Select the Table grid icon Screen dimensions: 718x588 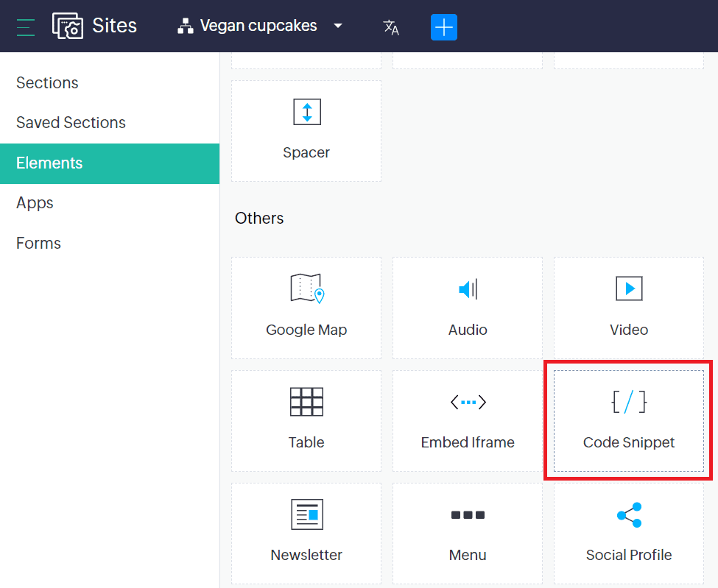[x=306, y=402]
